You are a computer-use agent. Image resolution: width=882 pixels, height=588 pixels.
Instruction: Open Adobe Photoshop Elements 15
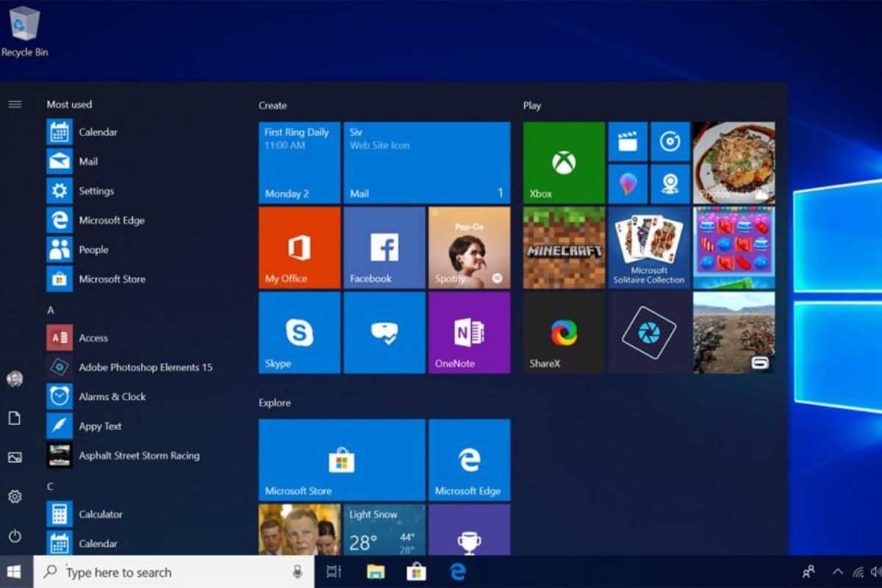[140, 367]
